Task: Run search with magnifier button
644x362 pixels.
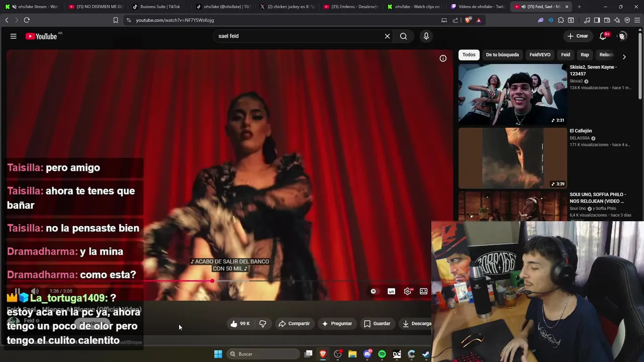Action: (404, 36)
